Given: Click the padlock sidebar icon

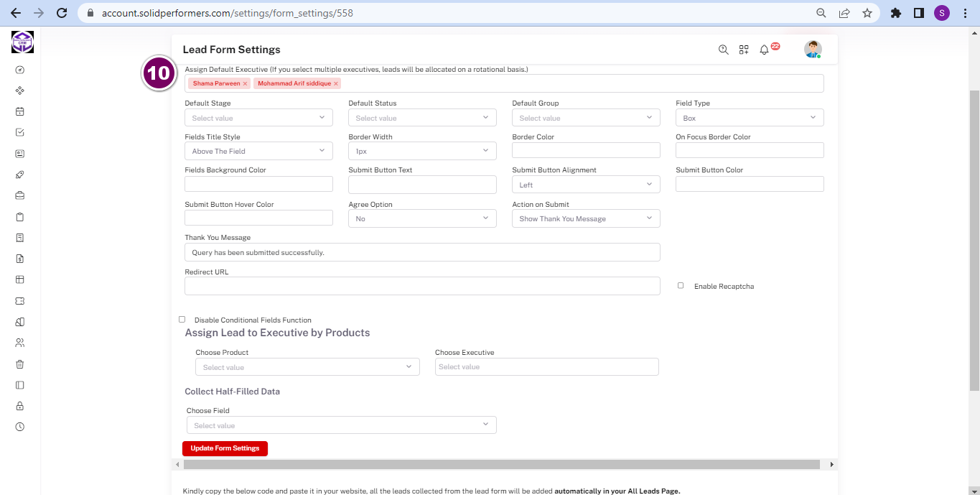Looking at the screenshot, I should [20, 406].
